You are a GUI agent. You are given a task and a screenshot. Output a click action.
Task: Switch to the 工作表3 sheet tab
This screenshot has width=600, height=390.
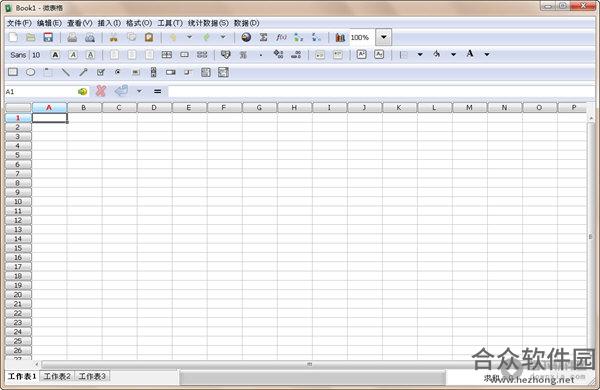[92, 376]
